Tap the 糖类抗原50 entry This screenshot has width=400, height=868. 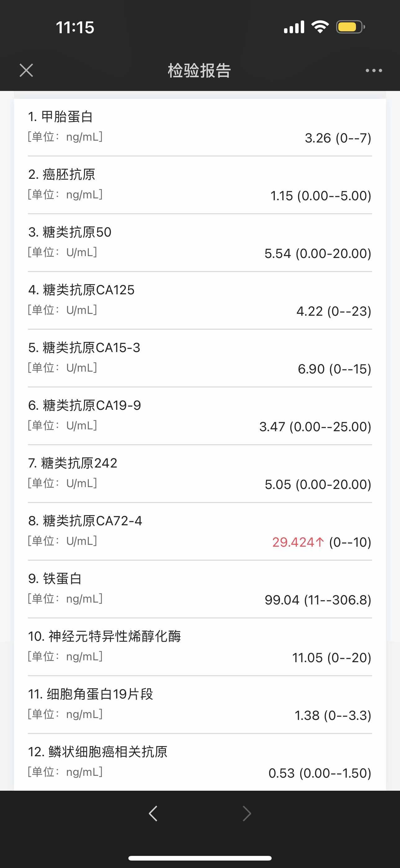[x=200, y=242]
